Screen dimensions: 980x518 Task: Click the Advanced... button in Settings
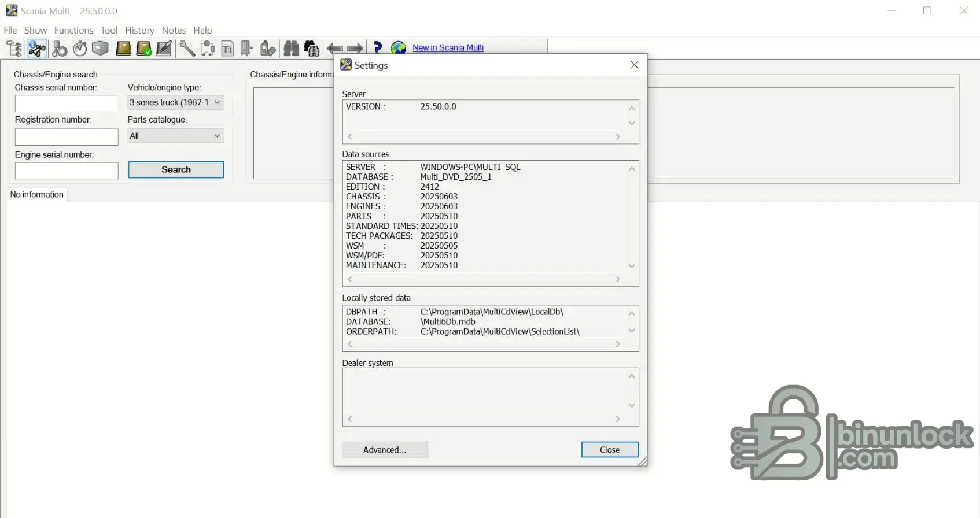(x=385, y=450)
